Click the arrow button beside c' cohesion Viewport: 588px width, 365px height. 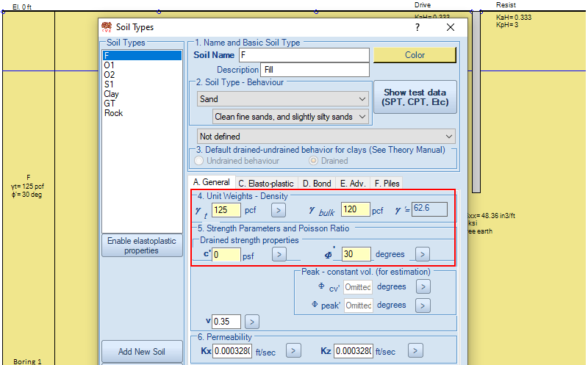(x=279, y=254)
